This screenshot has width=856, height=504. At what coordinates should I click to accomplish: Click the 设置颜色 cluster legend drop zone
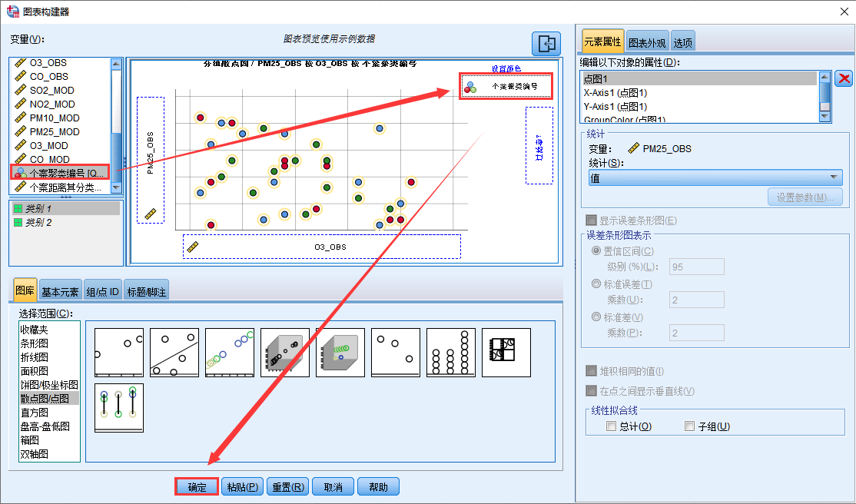point(506,86)
